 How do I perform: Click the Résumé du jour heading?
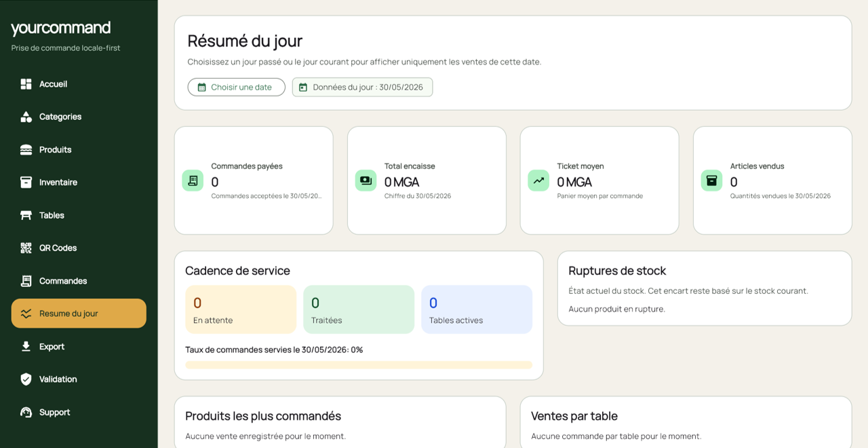point(245,41)
